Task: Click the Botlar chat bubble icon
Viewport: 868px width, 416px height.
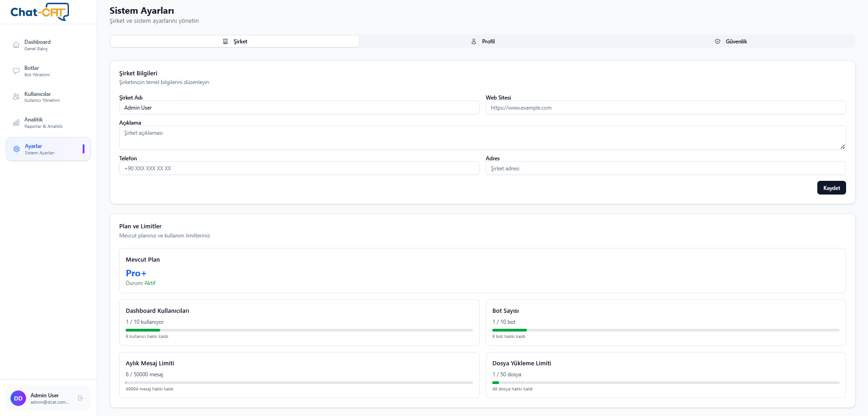Action: (16, 71)
